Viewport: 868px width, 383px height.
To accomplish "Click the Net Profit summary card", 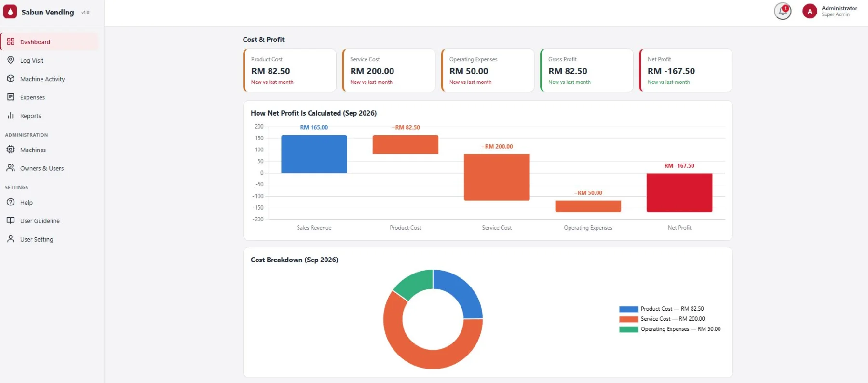I will 686,70.
